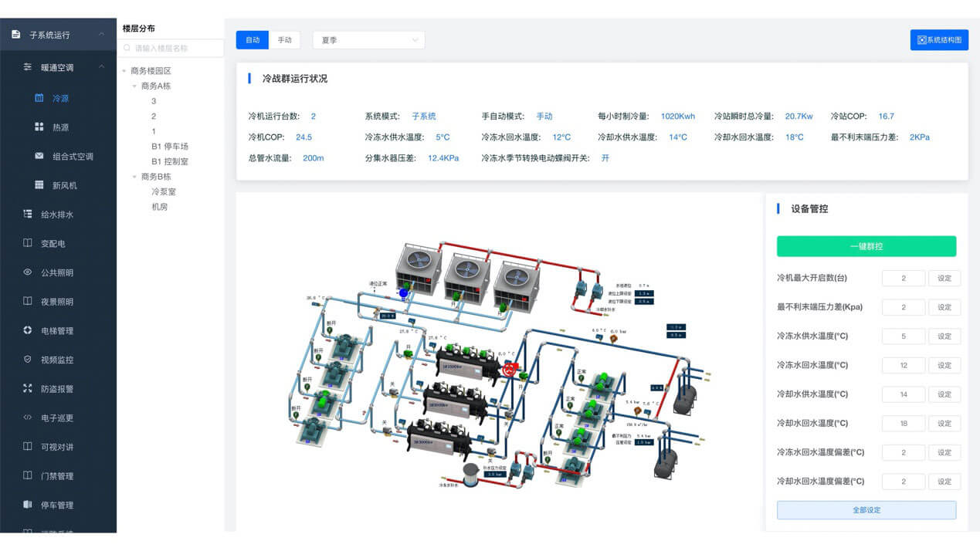Collapse the 暖通空调 submenu
980x551 pixels.
pyautogui.click(x=101, y=67)
